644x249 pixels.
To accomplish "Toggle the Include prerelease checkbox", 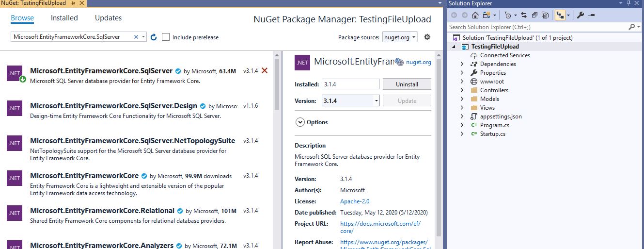I will 166,37.
